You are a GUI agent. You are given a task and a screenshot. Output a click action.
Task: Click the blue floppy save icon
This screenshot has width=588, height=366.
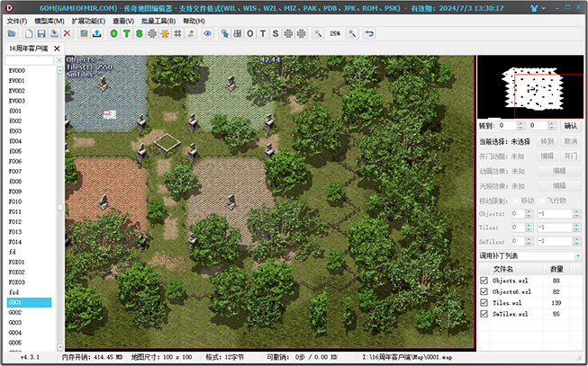(41, 33)
